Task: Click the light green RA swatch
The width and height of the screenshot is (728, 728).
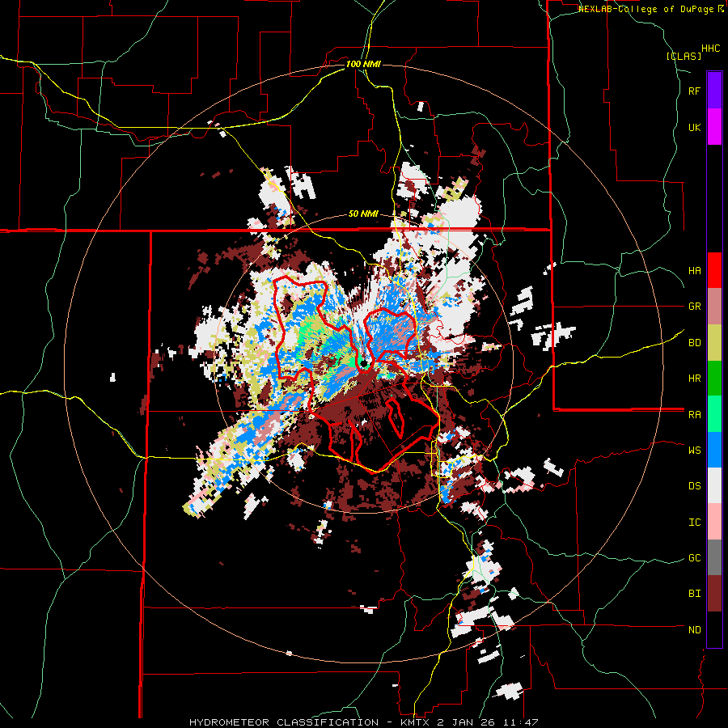Action: pyautogui.click(x=714, y=414)
